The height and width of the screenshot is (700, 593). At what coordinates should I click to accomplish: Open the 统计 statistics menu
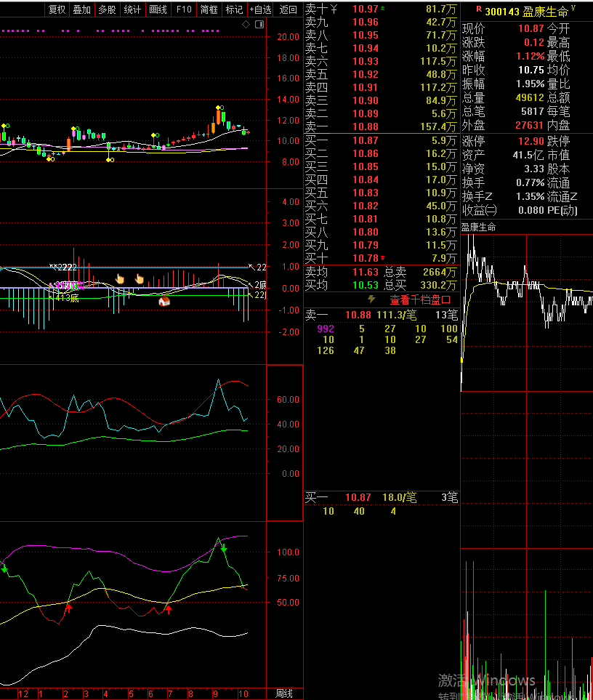[132, 9]
